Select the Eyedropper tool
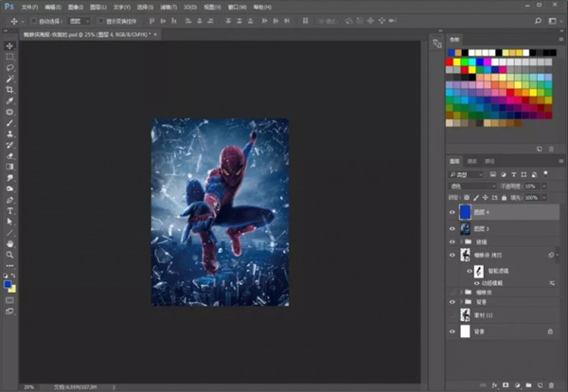 click(x=9, y=101)
